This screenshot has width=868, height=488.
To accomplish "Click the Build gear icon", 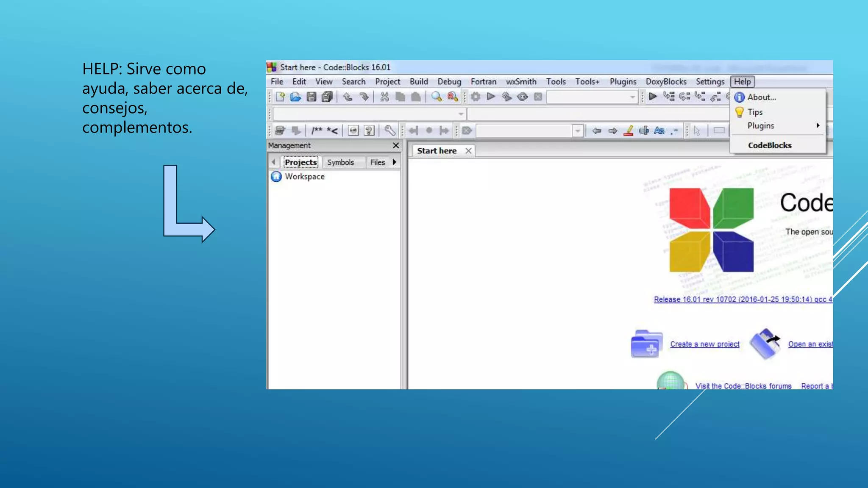I will [476, 97].
